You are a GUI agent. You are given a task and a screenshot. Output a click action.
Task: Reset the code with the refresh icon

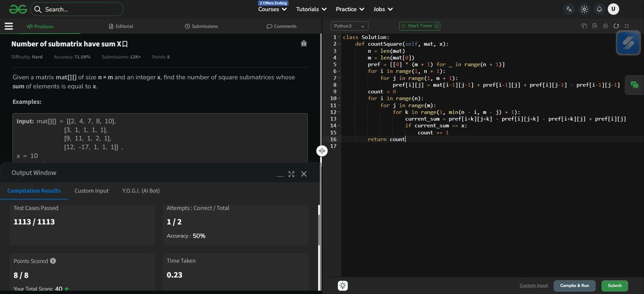[x=616, y=26]
